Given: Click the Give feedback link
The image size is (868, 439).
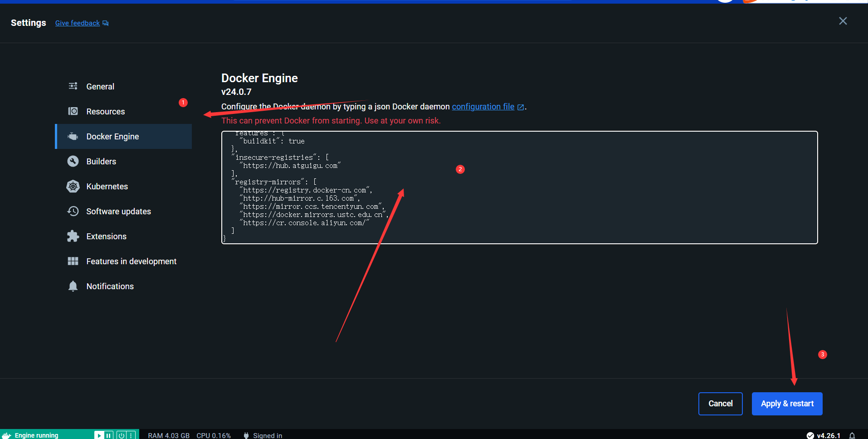Looking at the screenshot, I should pyautogui.click(x=77, y=23).
